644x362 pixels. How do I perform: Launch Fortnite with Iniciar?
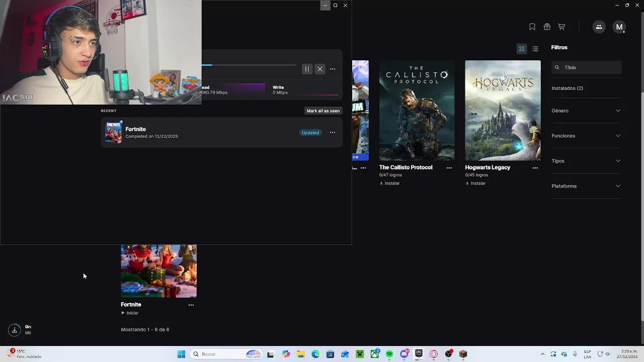[x=130, y=313]
